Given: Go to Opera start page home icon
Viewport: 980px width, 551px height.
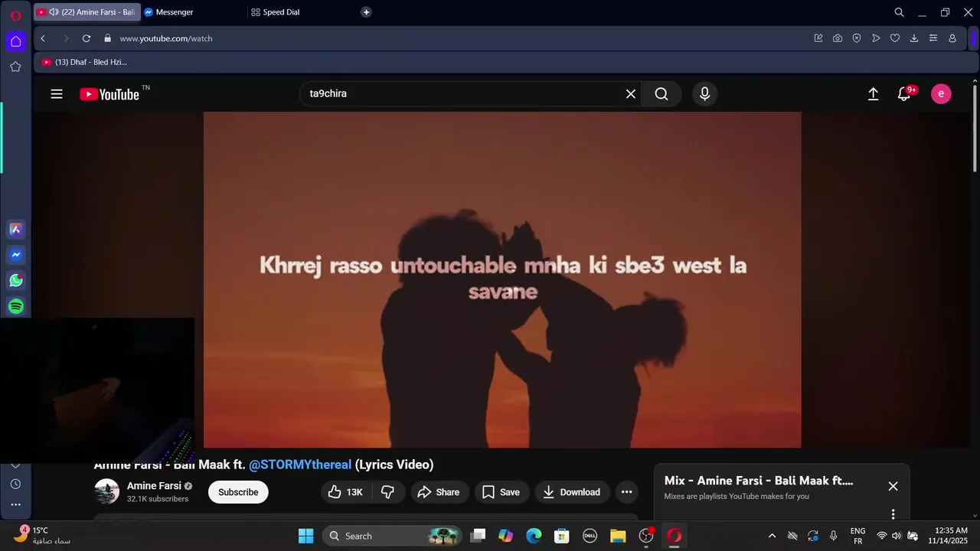Looking at the screenshot, I should click(15, 41).
